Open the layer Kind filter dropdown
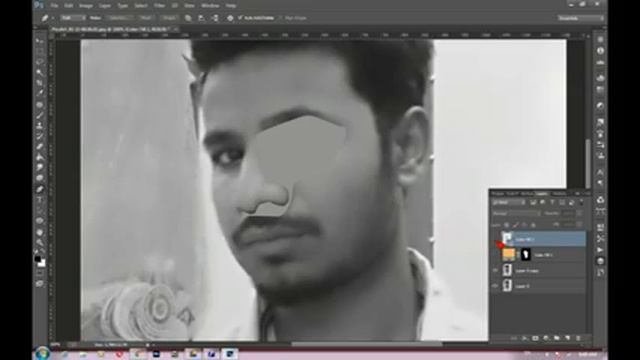The width and height of the screenshot is (640, 360). click(x=508, y=202)
